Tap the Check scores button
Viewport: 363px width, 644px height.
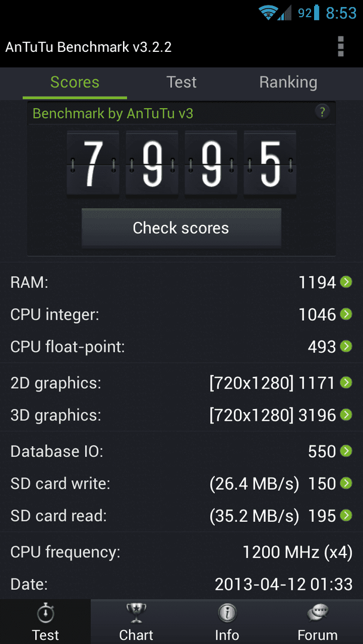181,228
